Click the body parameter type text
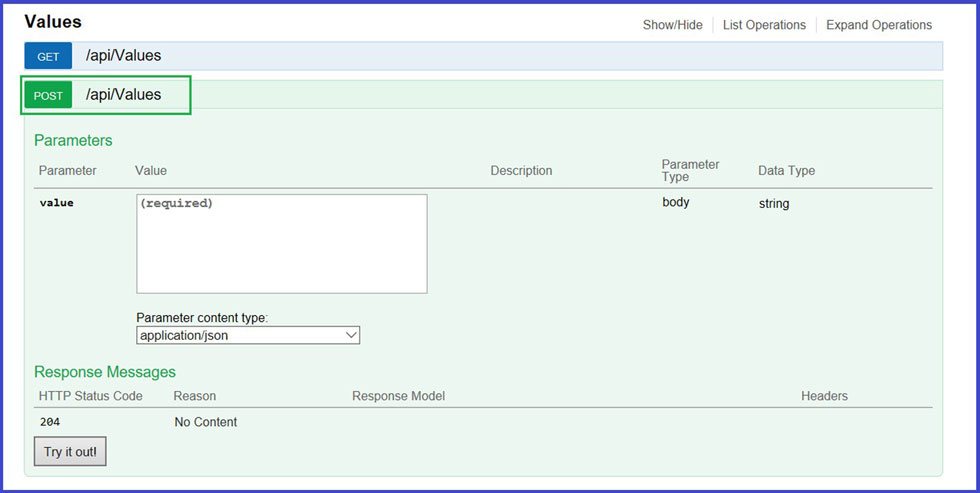The width and height of the screenshot is (980, 493). coord(675,202)
